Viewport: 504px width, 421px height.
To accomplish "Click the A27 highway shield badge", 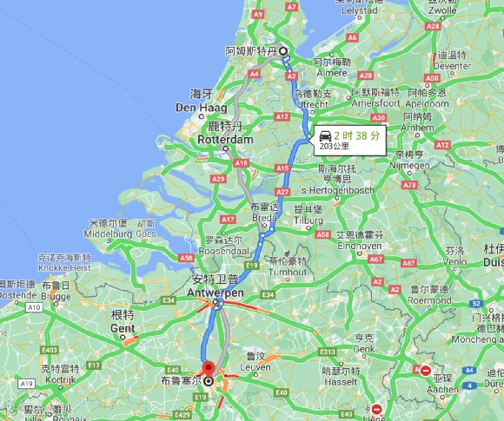I will [282, 192].
